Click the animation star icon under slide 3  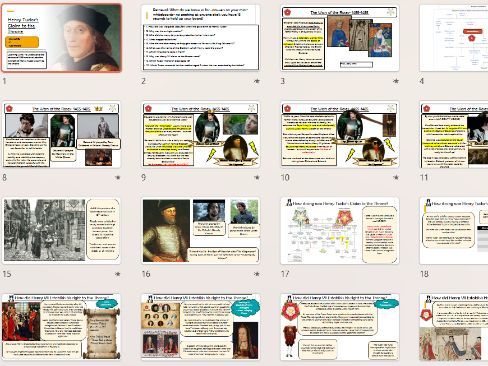(396, 81)
